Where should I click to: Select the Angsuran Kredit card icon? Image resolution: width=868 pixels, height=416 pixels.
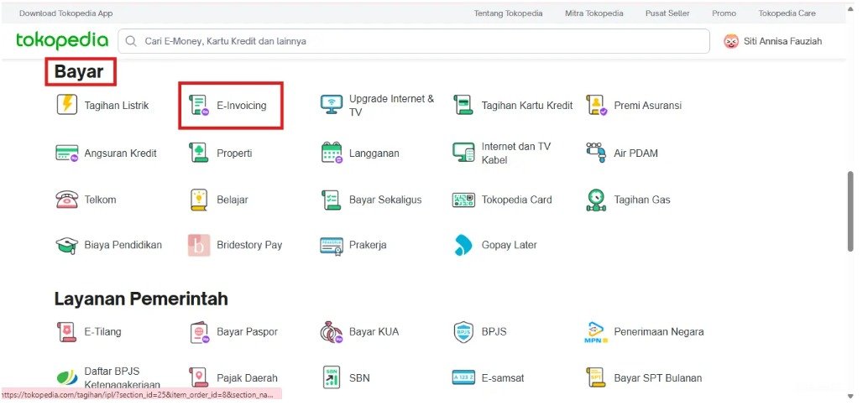67,153
